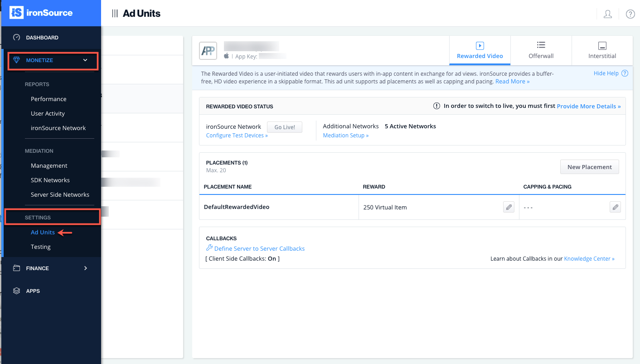
Task: Open the Testing settings page
Action: pos(40,247)
